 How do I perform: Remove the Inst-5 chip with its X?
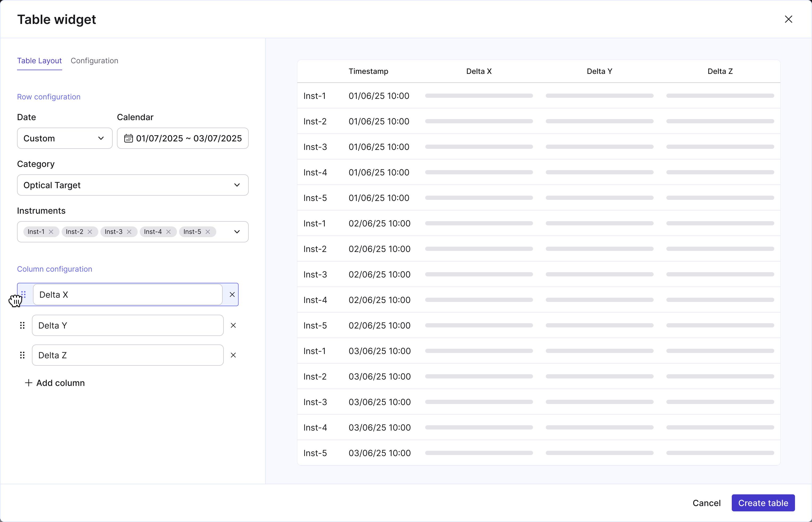pos(208,232)
